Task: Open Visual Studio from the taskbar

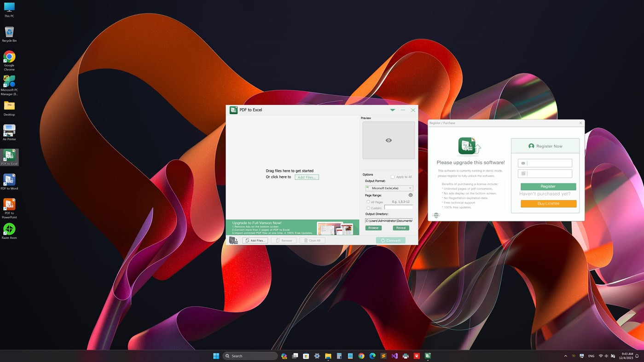Action: coord(395,356)
